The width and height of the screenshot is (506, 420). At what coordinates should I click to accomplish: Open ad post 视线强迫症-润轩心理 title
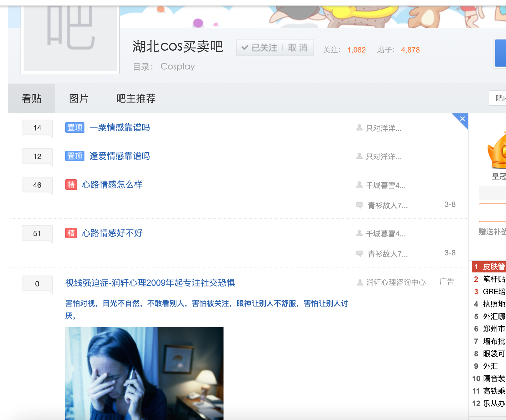pos(150,283)
